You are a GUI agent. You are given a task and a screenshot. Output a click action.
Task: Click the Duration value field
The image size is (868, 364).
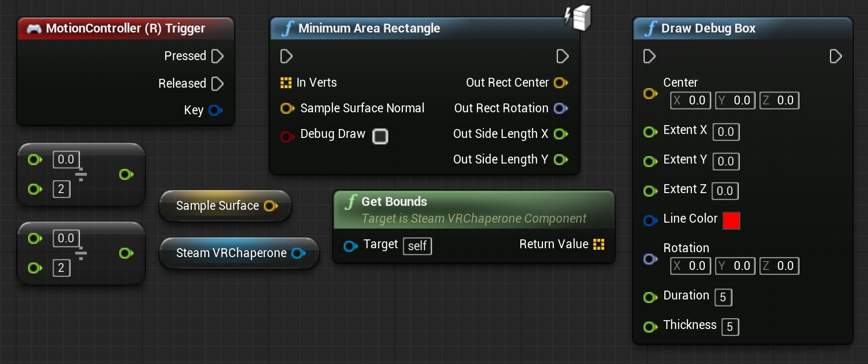tap(723, 298)
